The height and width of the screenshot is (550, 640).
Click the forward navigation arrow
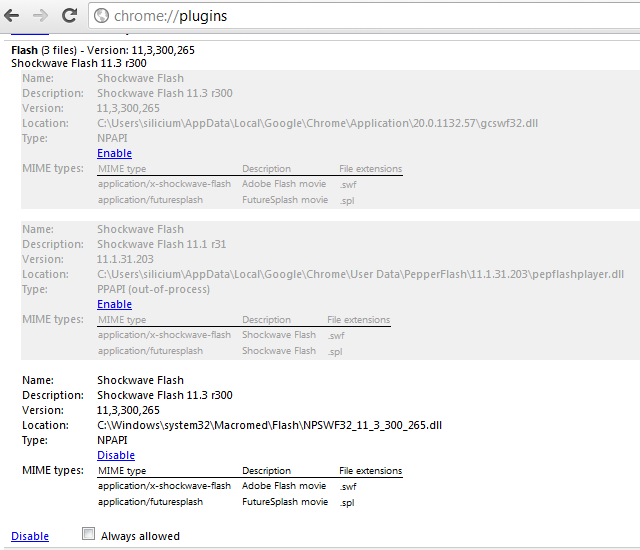point(40,16)
